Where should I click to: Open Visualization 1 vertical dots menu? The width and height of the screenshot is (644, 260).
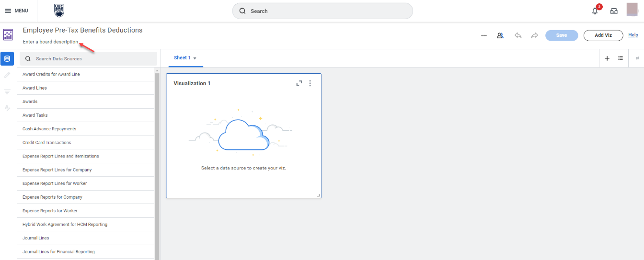click(310, 83)
